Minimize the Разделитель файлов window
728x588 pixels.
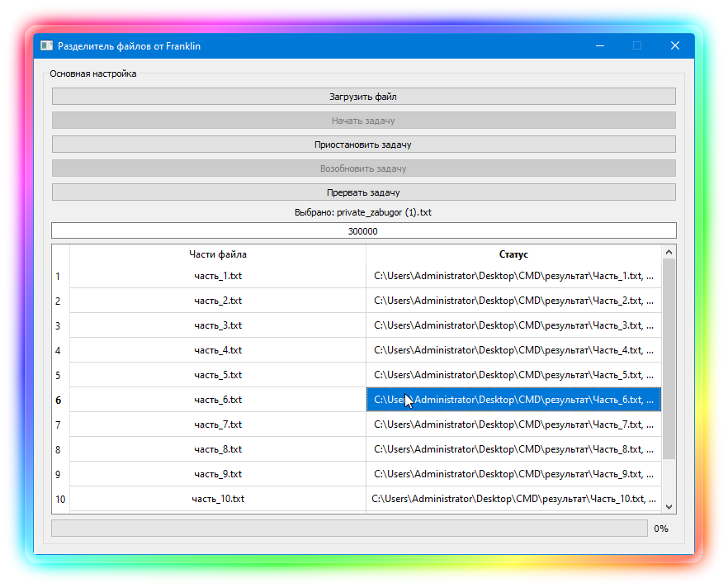click(600, 45)
